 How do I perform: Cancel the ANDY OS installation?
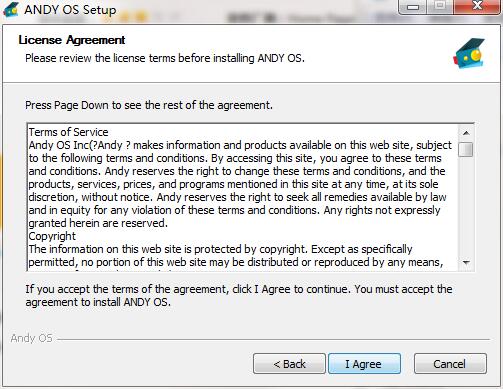coord(450,364)
